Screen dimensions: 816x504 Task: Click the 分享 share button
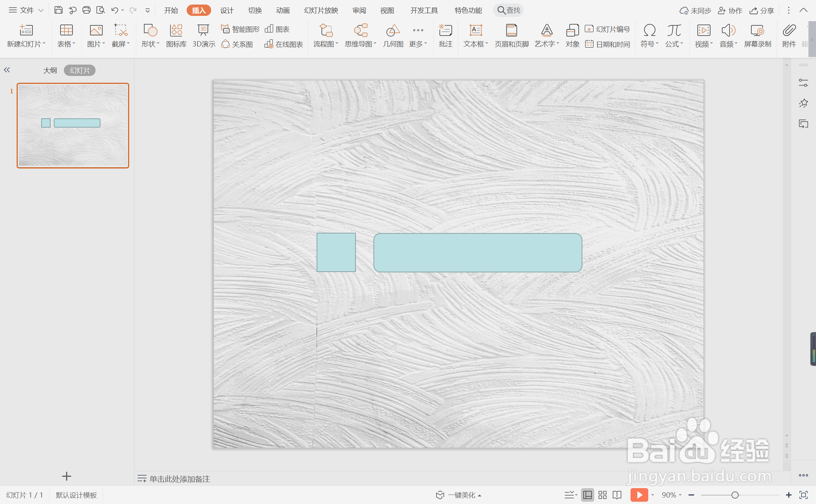click(x=762, y=11)
